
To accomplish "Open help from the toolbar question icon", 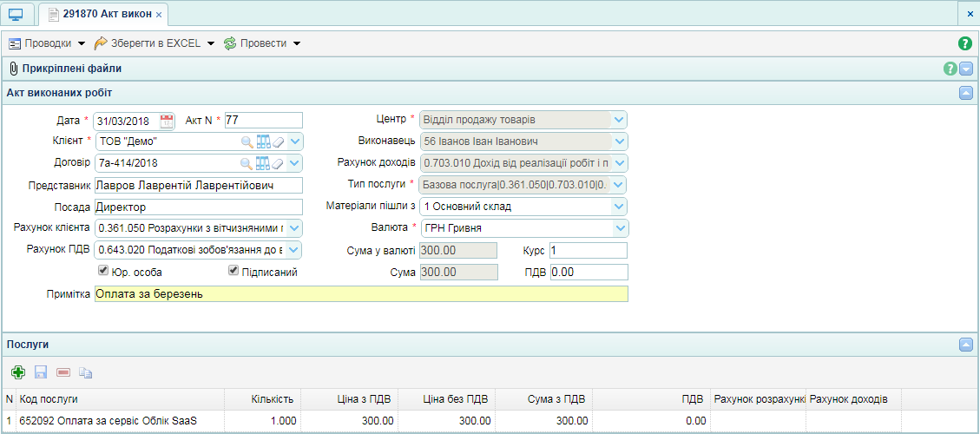I will click(x=965, y=43).
